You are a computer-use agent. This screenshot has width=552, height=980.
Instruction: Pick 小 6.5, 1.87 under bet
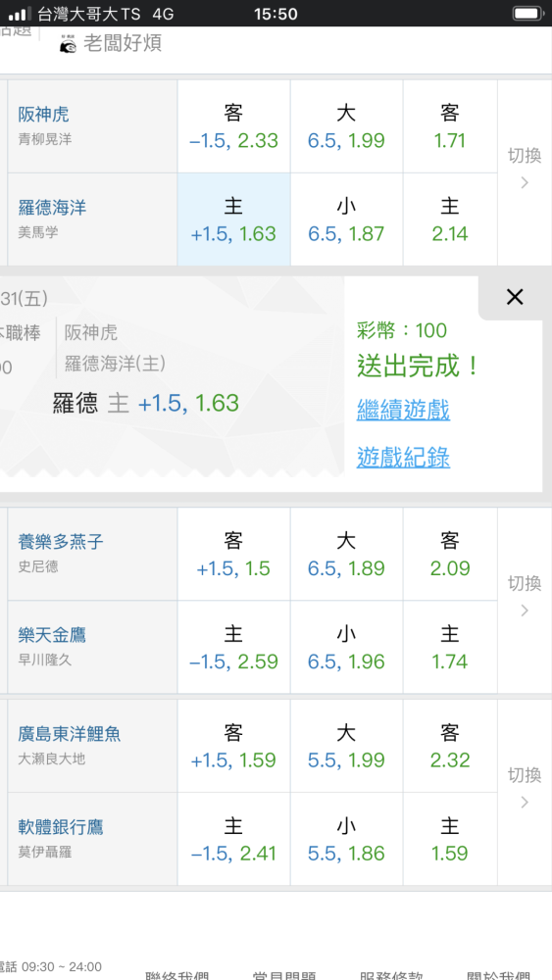tap(346, 220)
